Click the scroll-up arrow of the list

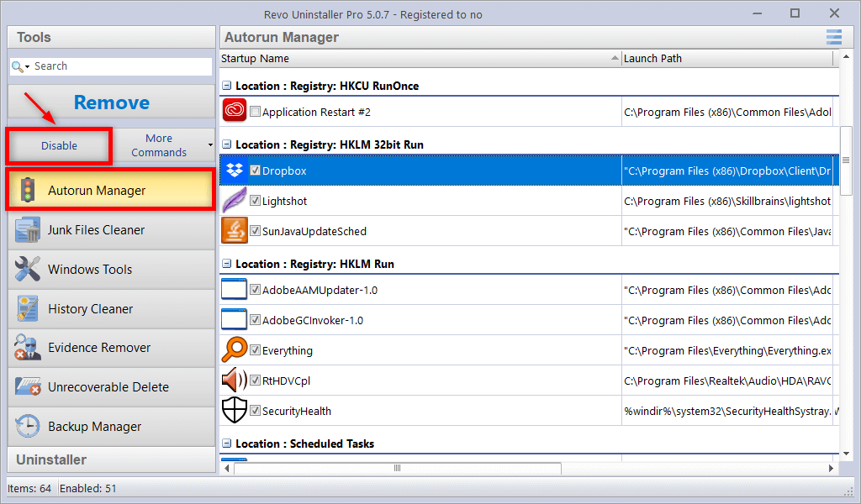point(846,56)
